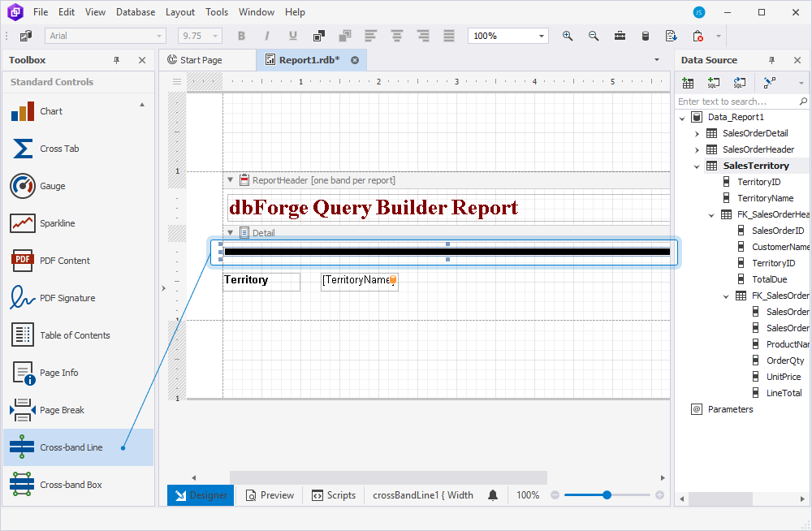
Task: Open the 9.75 font size dropdown
Action: [x=215, y=36]
